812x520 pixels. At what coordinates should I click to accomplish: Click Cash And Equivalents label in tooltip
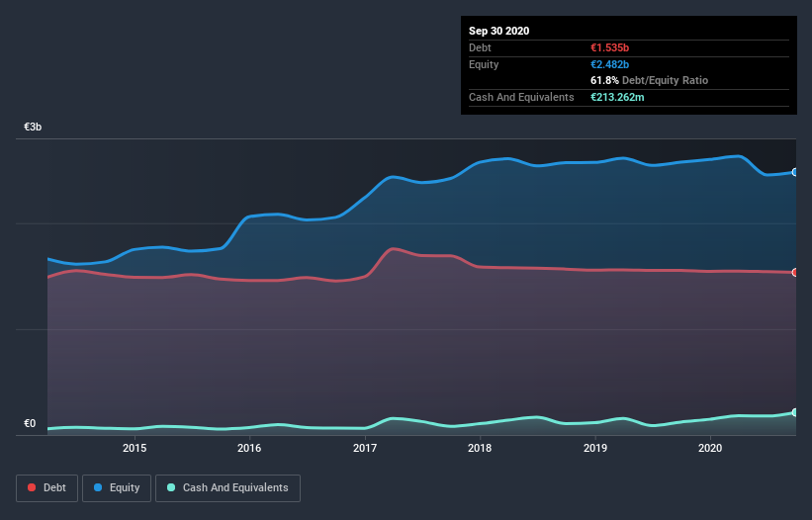click(521, 97)
